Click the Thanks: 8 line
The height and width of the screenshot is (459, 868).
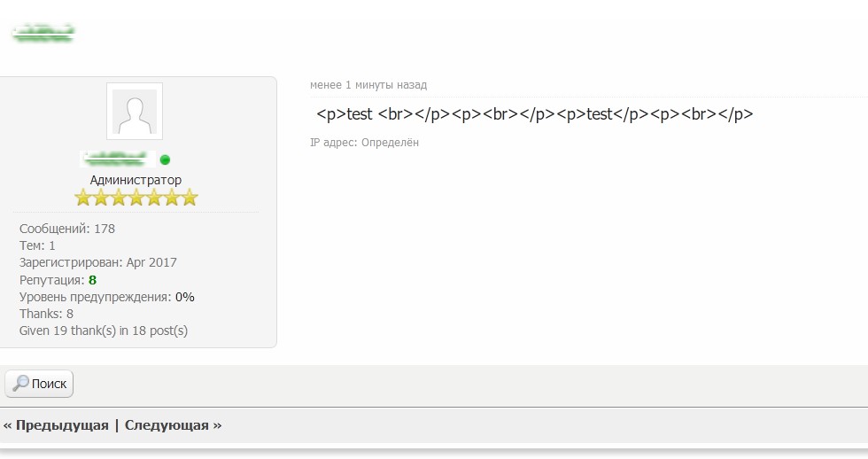[x=46, y=314]
